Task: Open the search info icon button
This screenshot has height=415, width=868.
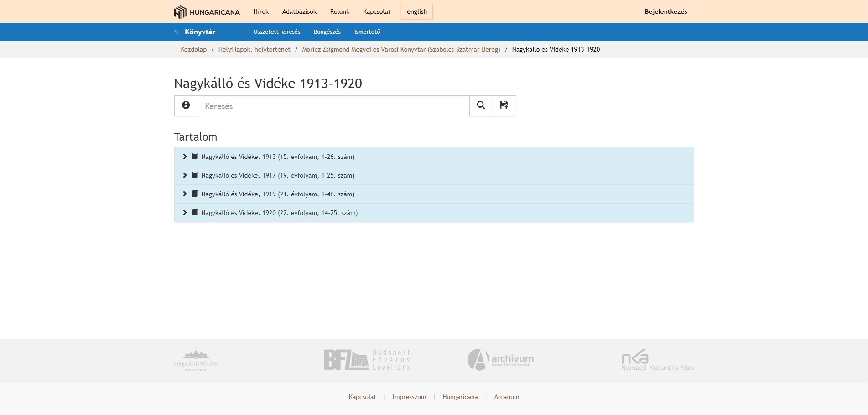Action: (186, 106)
